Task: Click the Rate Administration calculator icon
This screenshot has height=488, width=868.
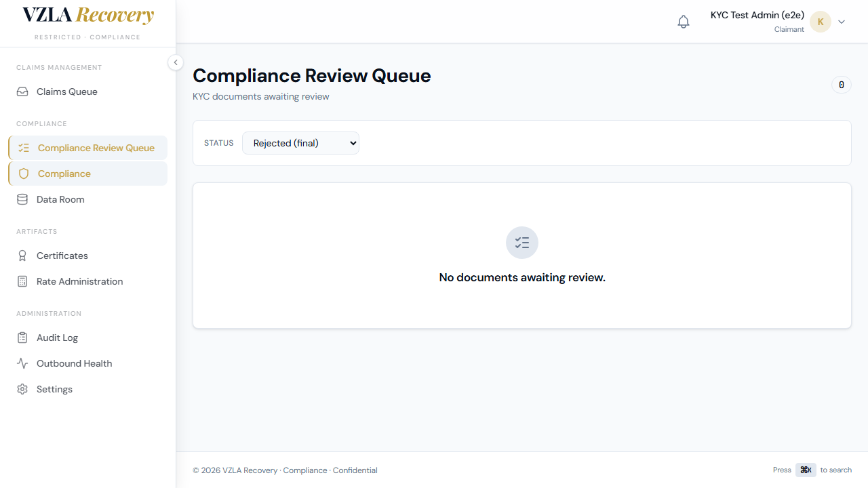Action: [x=22, y=281]
